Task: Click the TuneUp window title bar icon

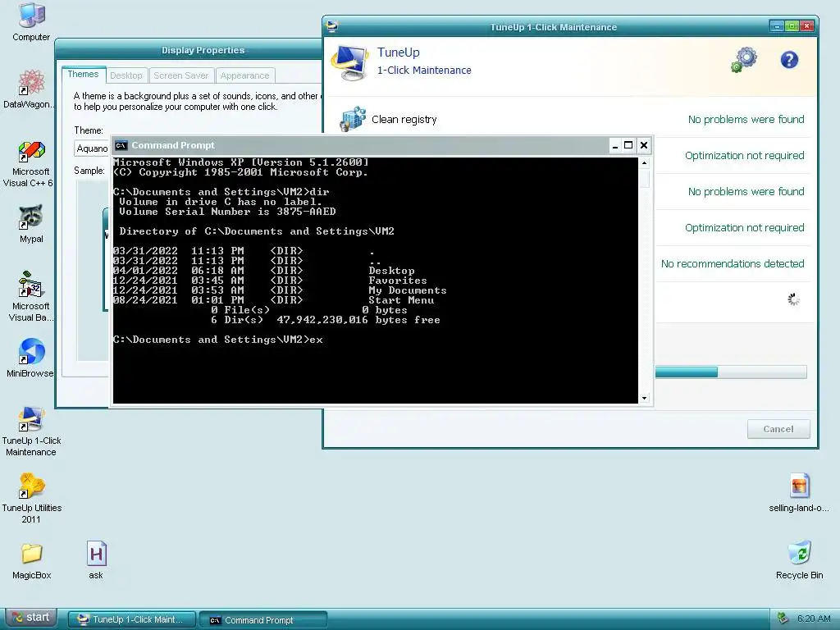Action: coord(332,26)
